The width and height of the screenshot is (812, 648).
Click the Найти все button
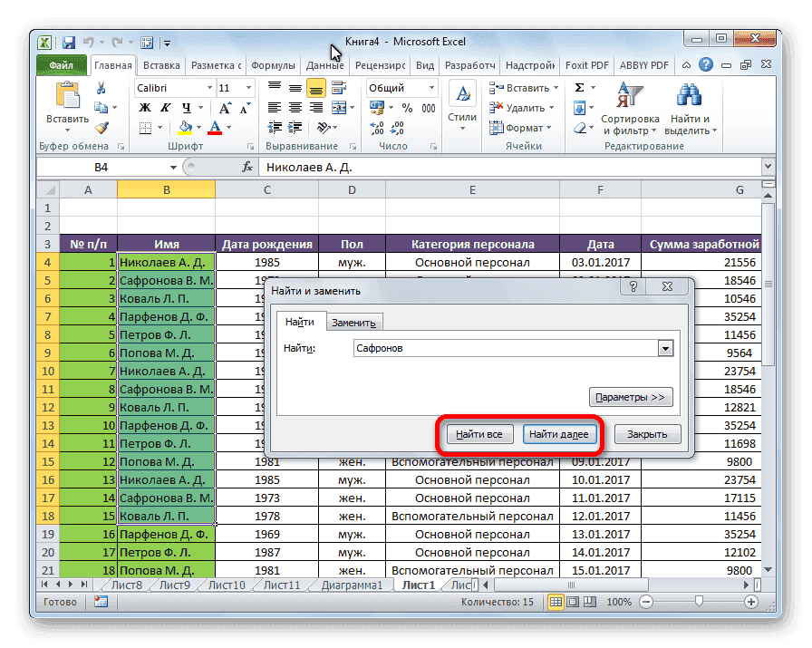(x=478, y=433)
